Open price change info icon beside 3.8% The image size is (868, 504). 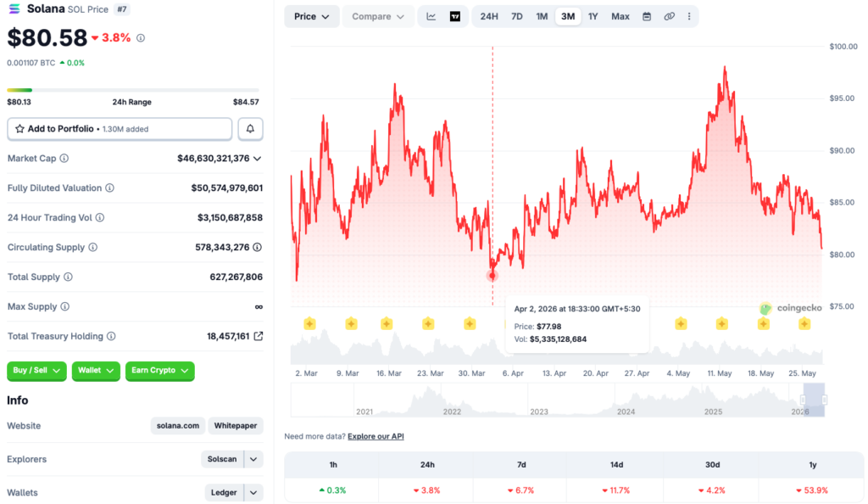tap(141, 38)
